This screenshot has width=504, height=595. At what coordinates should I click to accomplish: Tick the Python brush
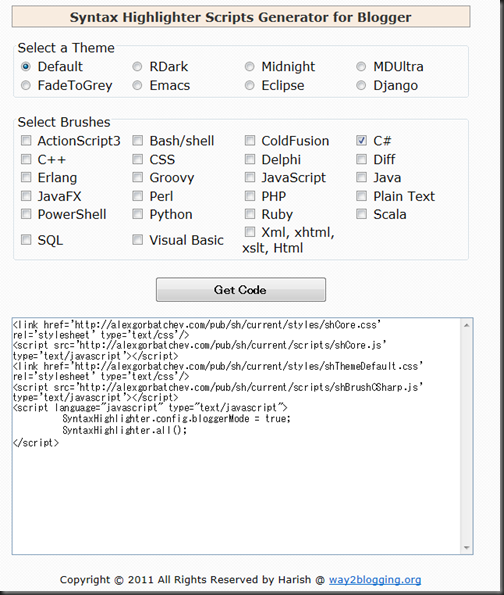tap(137, 214)
